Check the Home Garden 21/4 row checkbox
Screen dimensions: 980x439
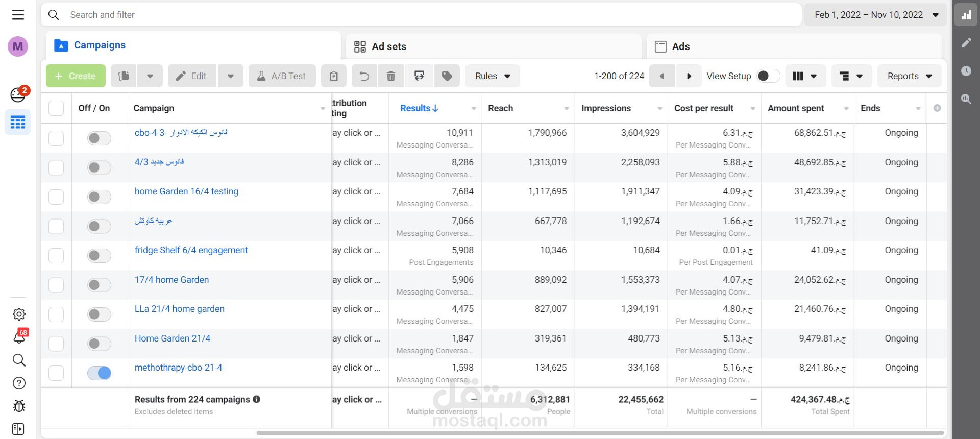[56, 344]
